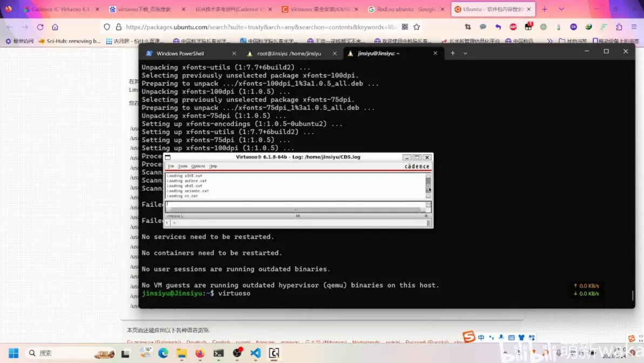Open Task View from the taskbar
The width and height of the screenshot is (644, 363).
(x=125, y=353)
